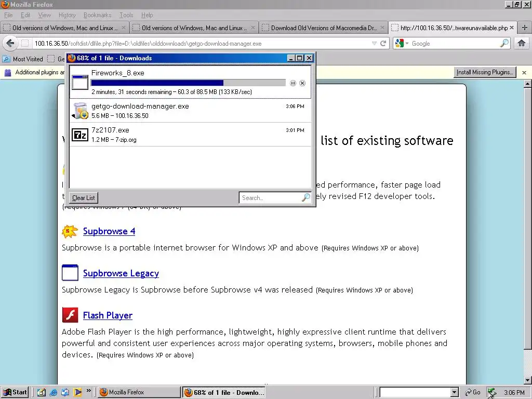Open the Help menu
The image size is (532, 399).
click(x=147, y=15)
